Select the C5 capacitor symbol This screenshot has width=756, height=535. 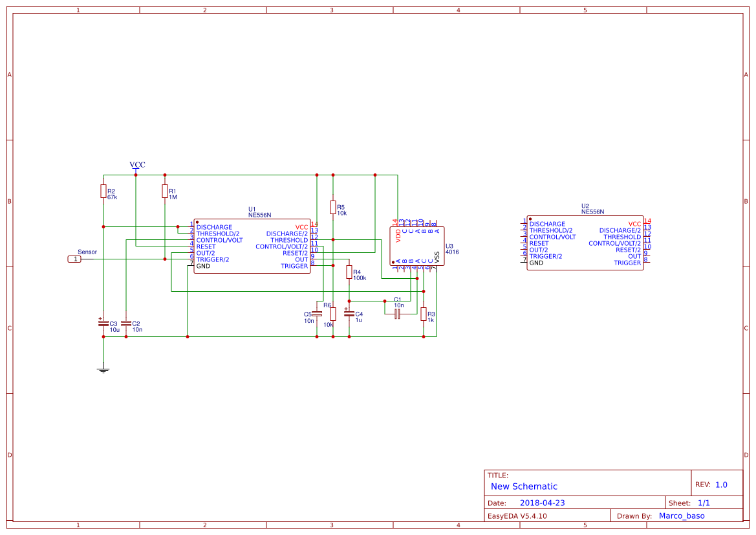tap(317, 314)
